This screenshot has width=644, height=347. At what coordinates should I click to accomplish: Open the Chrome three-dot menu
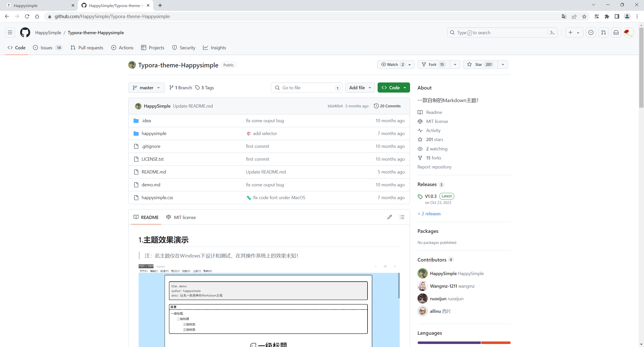[637, 16]
